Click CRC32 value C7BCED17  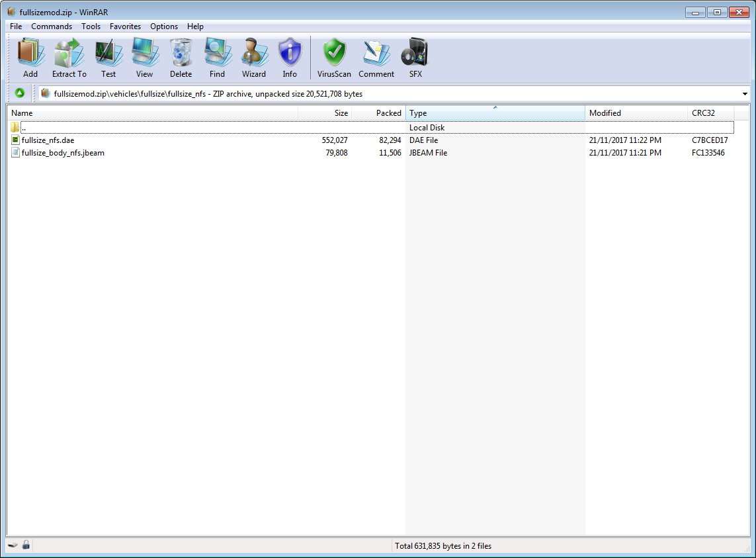coord(710,140)
